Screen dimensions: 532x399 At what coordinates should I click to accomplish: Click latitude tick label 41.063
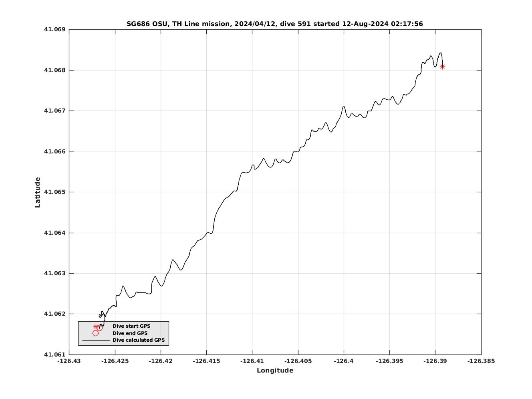coord(54,273)
